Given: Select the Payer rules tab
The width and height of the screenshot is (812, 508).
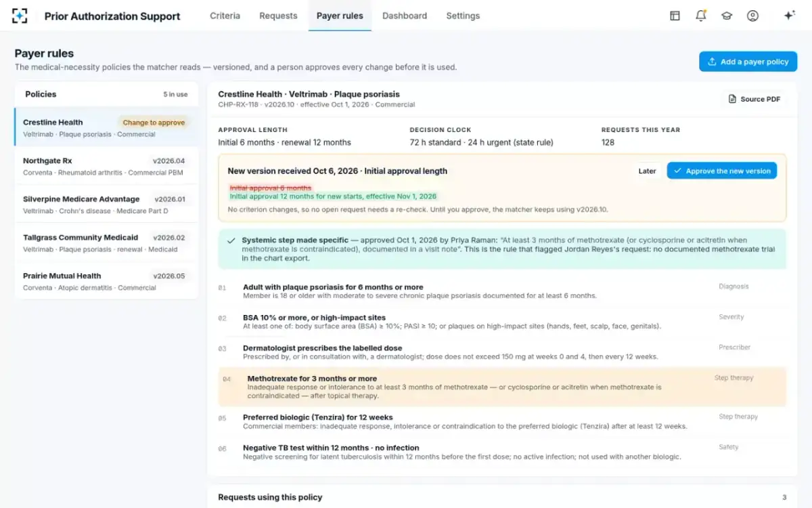Looking at the screenshot, I should [x=340, y=16].
